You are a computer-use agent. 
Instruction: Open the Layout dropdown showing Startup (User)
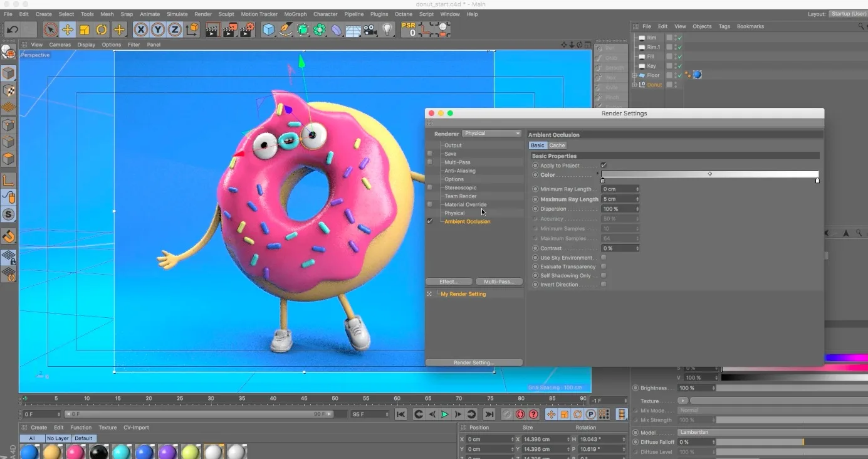[847, 14]
